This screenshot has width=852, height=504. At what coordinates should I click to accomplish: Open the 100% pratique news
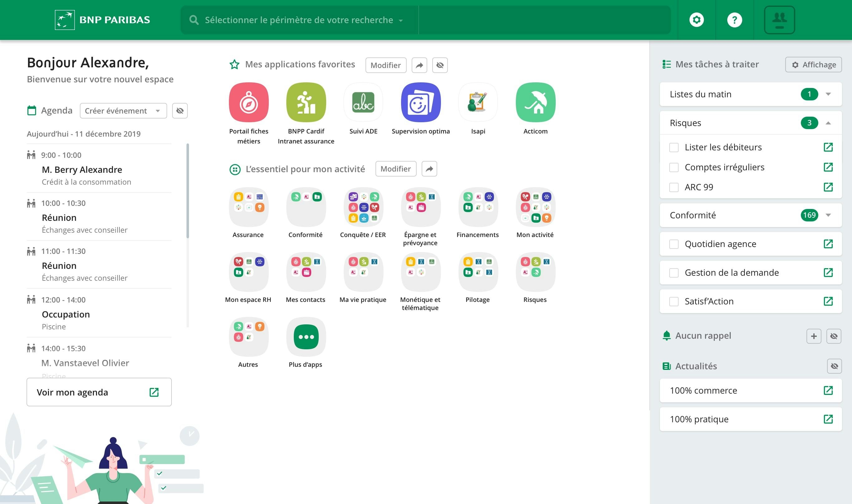coord(750,419)
